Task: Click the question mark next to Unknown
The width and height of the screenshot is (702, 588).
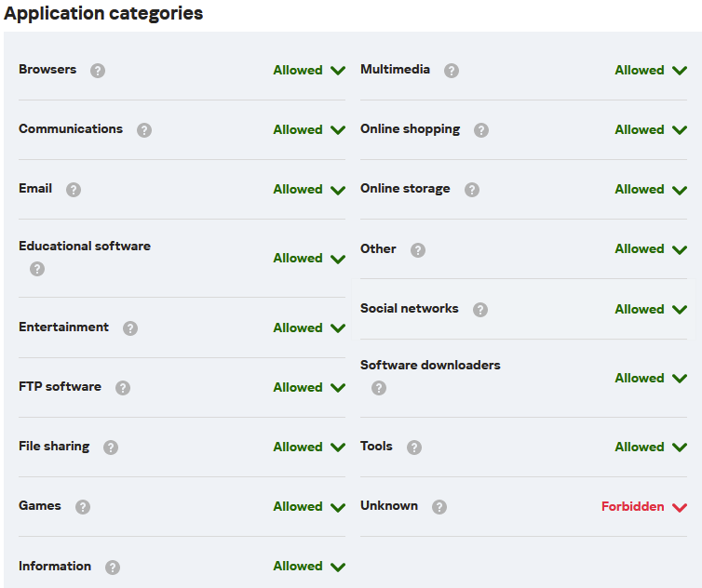Action: click(439, 507)
